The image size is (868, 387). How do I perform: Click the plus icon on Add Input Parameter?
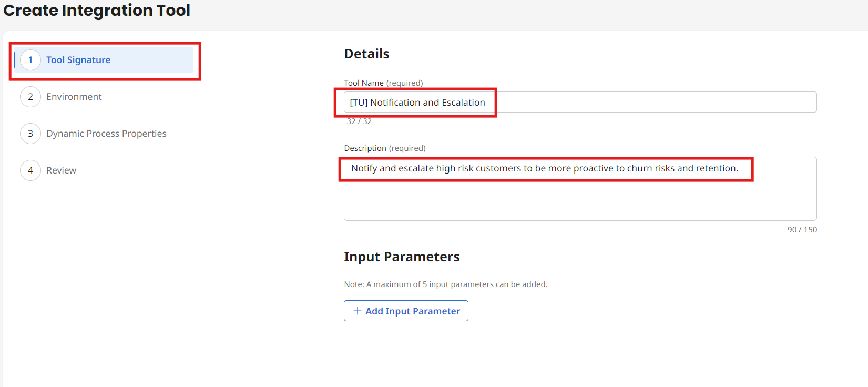(357, 311)
